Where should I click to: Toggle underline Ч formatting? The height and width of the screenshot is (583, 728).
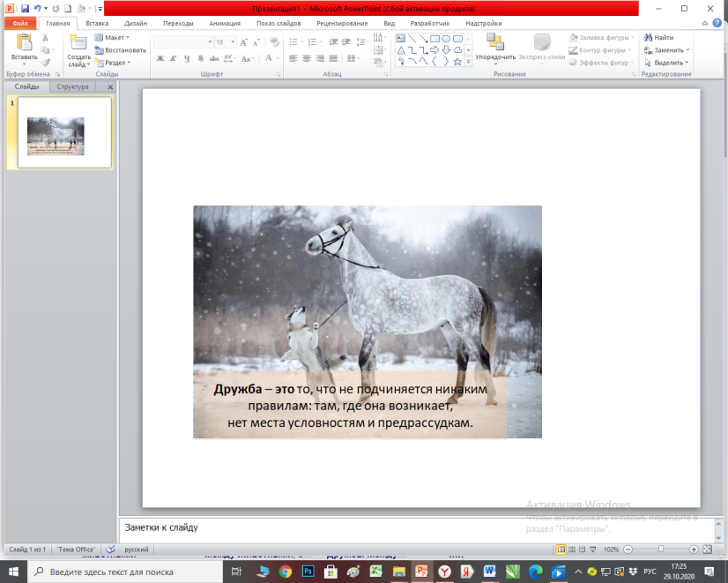pos(187,58)
